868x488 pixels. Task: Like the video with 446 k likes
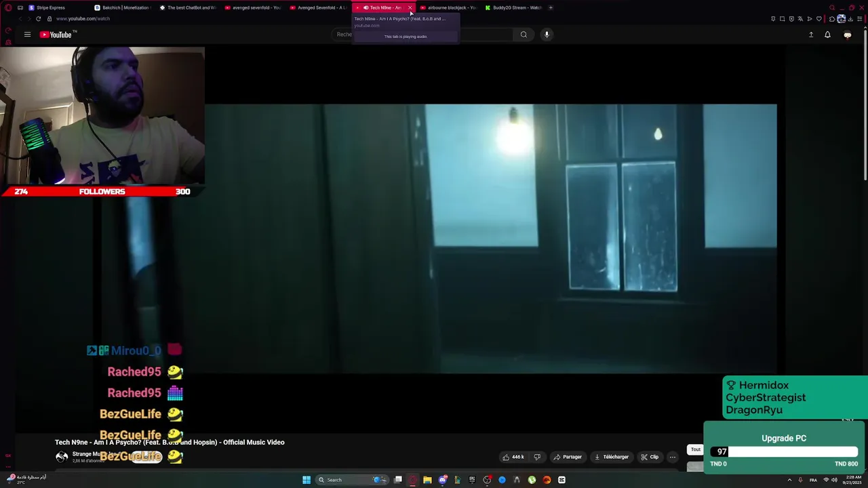(513, 457)
